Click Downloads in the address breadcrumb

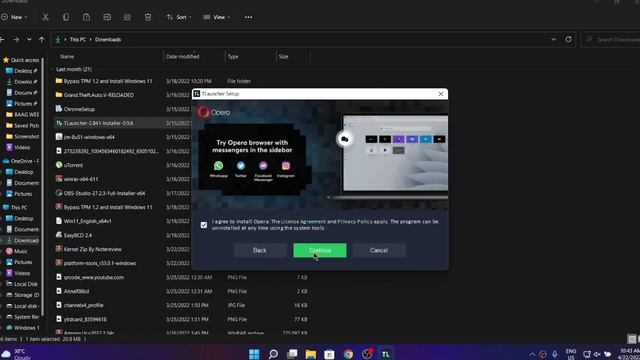coord(108,40)
